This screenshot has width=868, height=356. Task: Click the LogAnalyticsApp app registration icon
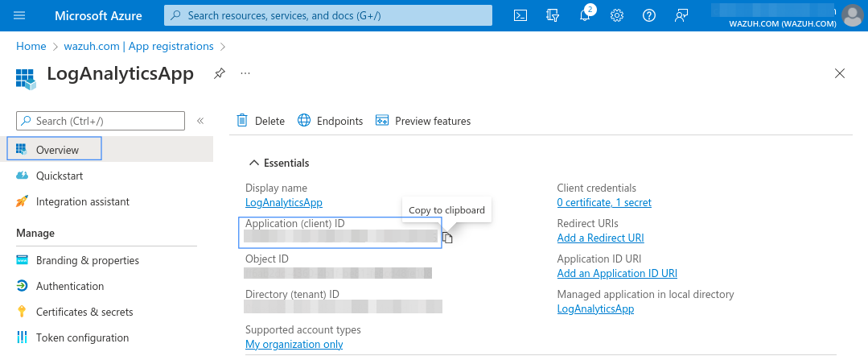(x=26, y=79)
